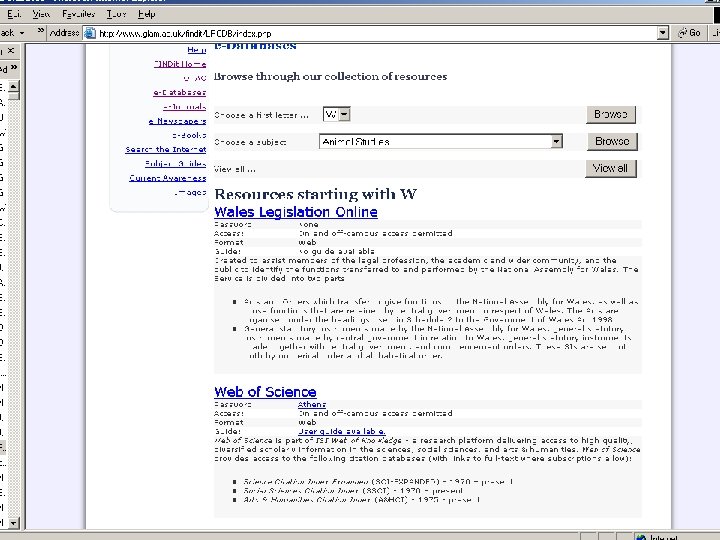Open the User guide available link
720x540 pixels.
[342, 432]
